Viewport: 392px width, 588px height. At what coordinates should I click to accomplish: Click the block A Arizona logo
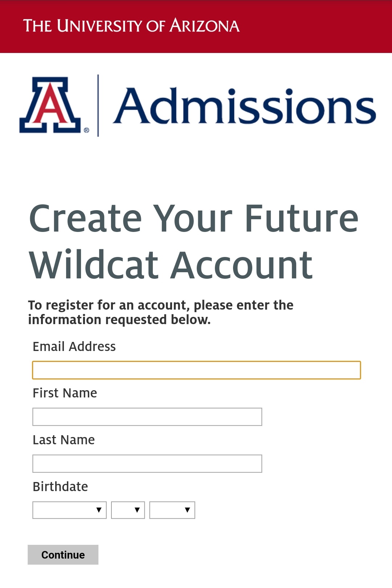pyautogui.click(x=50, y=105)
